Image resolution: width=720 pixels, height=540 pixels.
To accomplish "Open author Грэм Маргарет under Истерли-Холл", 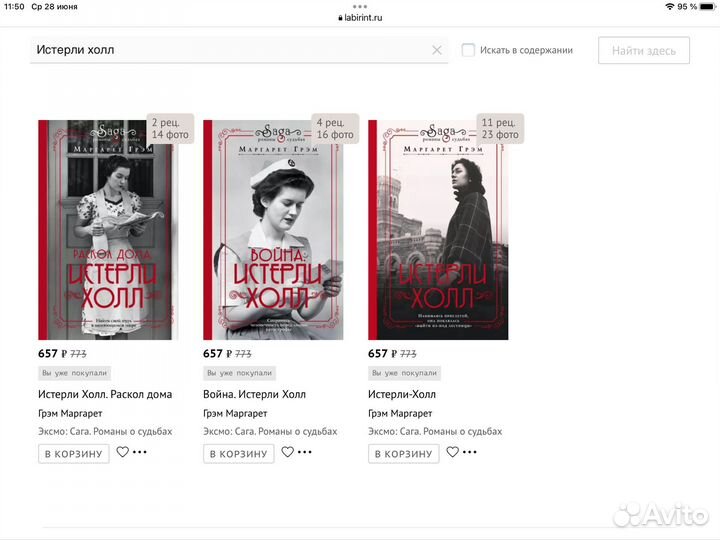I will pos(400,413).
